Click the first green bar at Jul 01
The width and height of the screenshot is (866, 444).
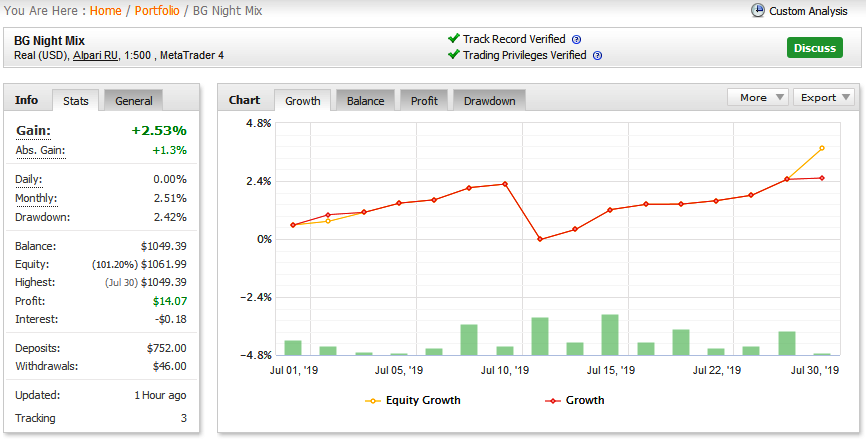[293, 348]
